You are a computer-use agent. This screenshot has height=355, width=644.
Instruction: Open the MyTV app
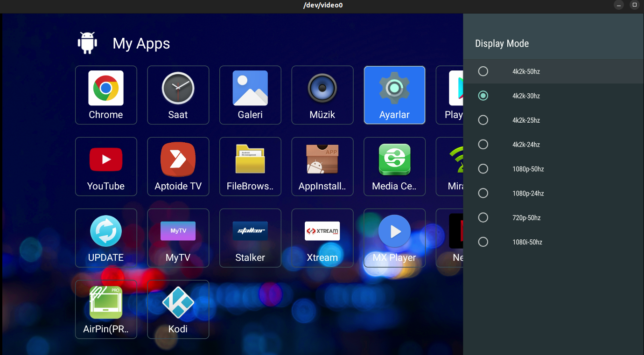tap(178, 238)
